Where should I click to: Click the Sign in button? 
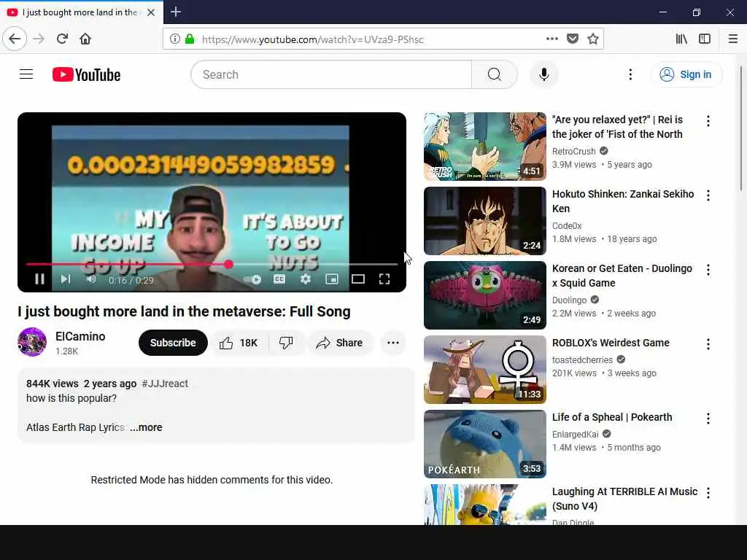click(686, 75)
